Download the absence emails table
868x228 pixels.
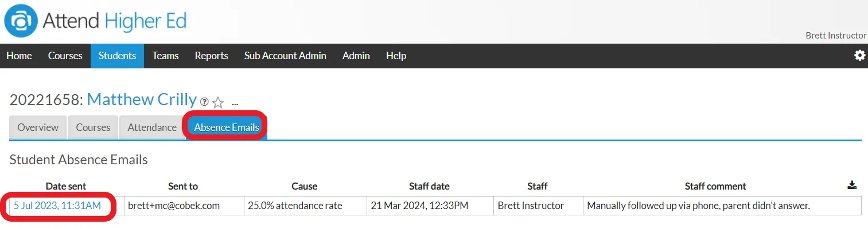pyautogui.click(x=852, y=185)
